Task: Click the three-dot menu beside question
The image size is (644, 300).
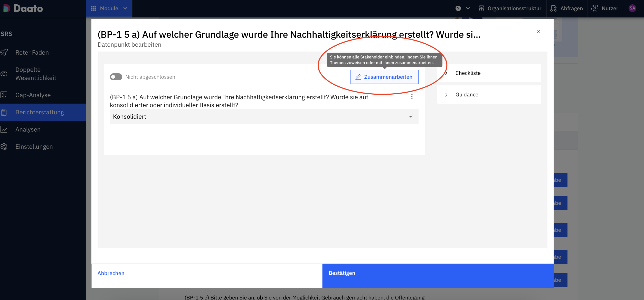Action: tap(412, 97)
